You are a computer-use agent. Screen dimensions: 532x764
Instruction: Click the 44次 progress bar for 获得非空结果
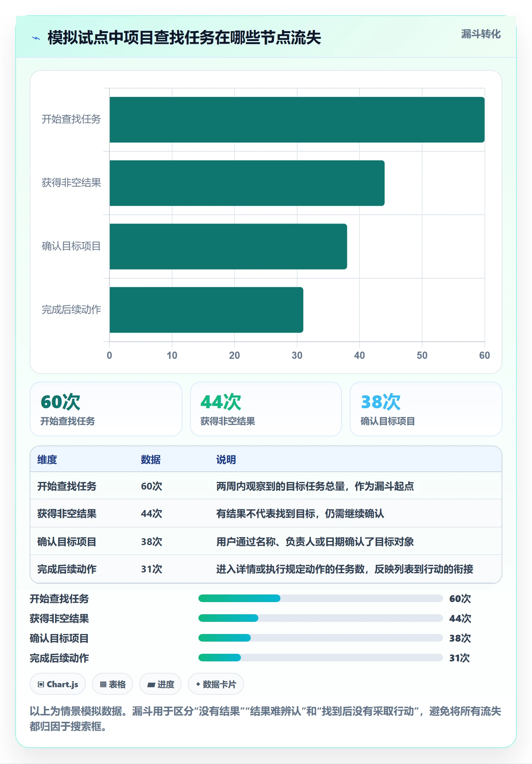321,618
